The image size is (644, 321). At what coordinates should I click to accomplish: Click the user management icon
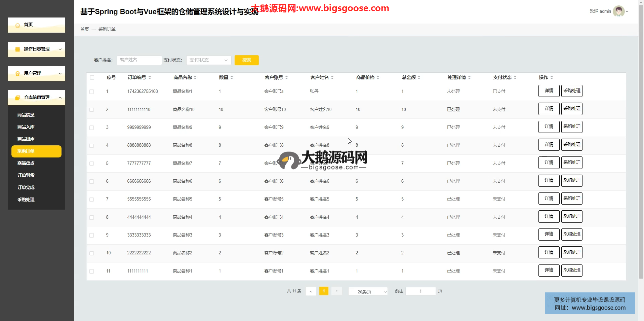click(17, 73)
